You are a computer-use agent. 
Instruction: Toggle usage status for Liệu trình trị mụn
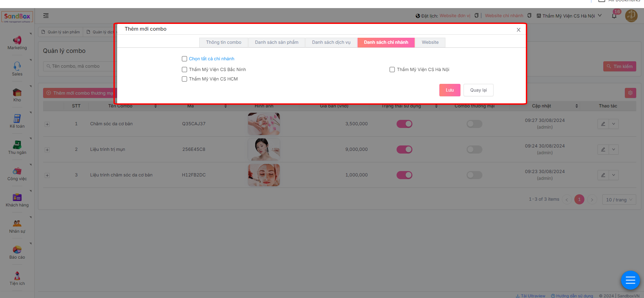[404, 150]
